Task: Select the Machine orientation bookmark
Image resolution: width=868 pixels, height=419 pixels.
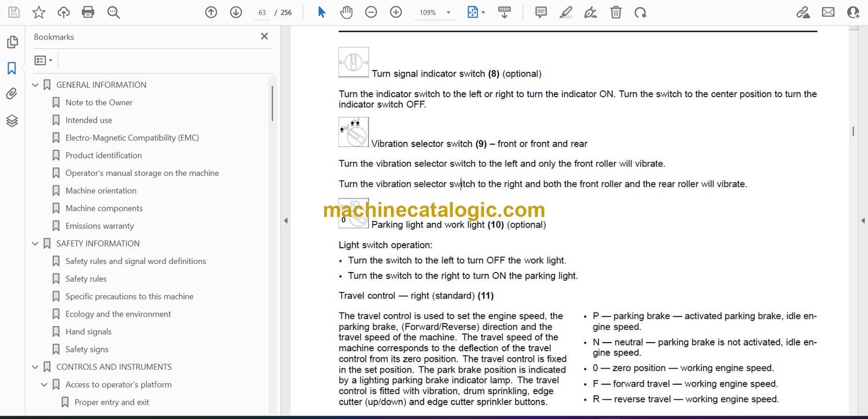Action: (101, 190)
